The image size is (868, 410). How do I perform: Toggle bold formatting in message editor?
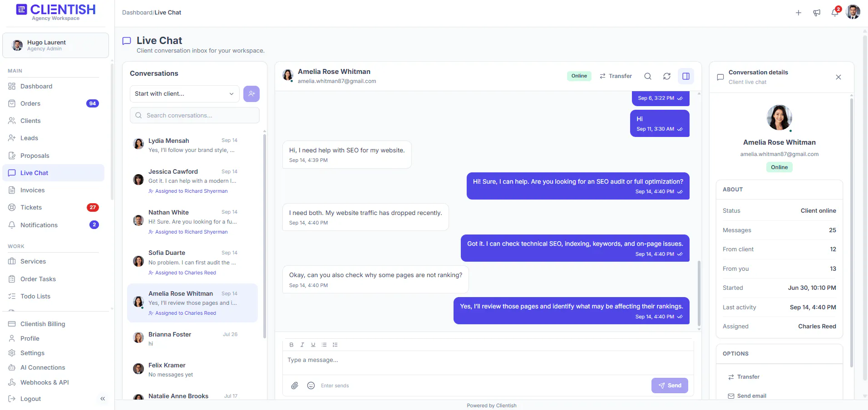point(291,345)
